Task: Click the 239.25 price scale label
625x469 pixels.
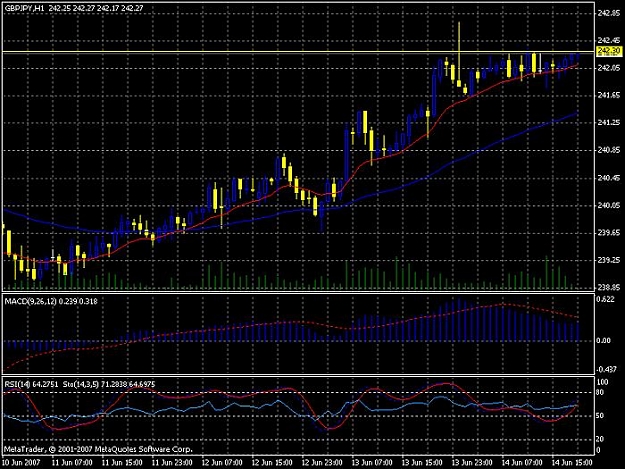Action: pos(609,260)
